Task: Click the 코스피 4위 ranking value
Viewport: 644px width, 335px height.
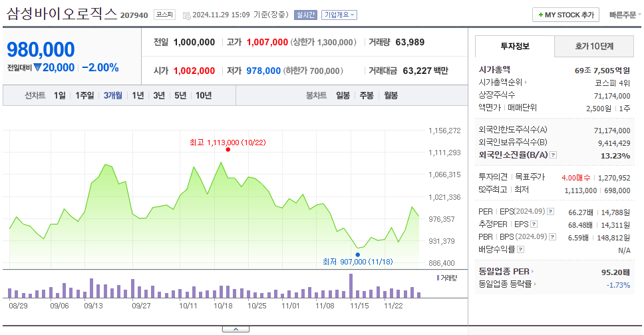Action: (612, 83)
